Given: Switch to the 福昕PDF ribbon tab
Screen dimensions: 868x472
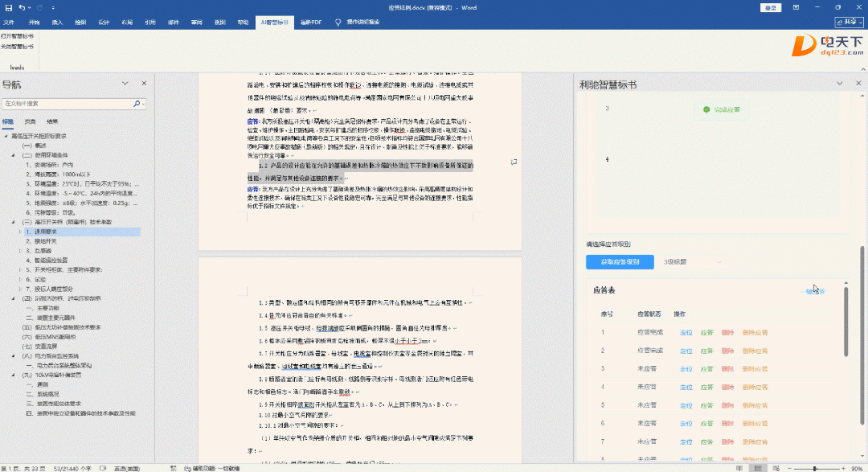Looking at the screenshot, I should tap(310, 23).
